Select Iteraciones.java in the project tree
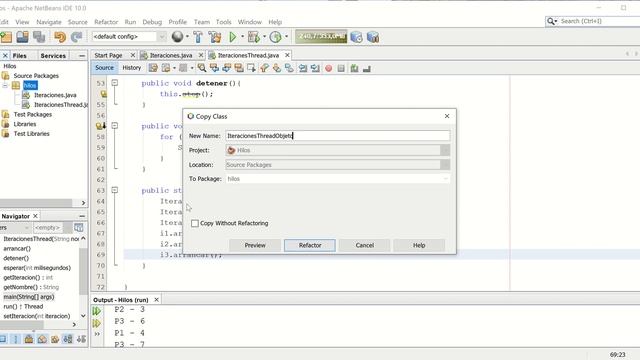640x360 pixels. pyautogui.click(x=55, y=95)
